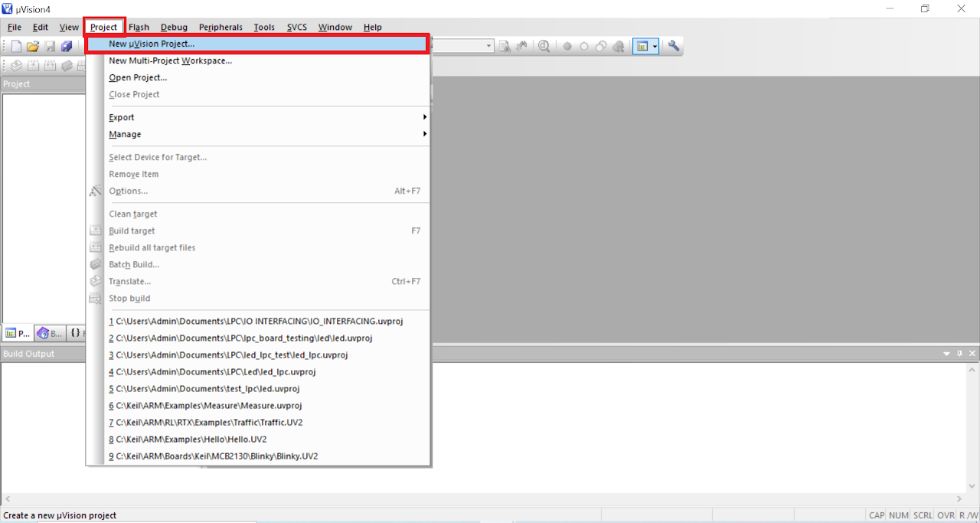
Task: Click the Save All toolbar icon
Action: 67,46
